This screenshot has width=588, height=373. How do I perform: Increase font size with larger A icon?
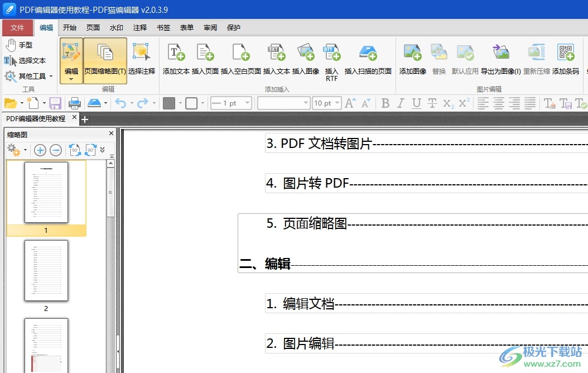coord(350,103)
